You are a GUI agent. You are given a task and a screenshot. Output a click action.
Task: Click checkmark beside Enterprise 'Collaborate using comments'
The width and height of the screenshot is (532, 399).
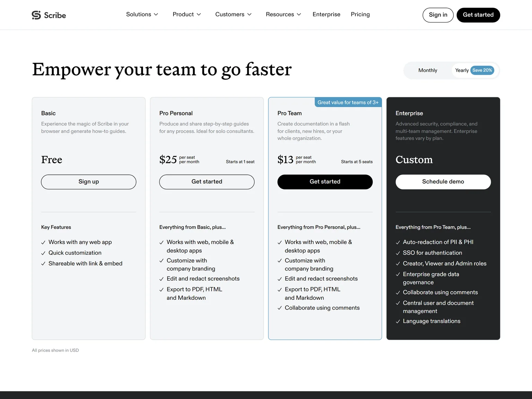(x=398, y=293)
